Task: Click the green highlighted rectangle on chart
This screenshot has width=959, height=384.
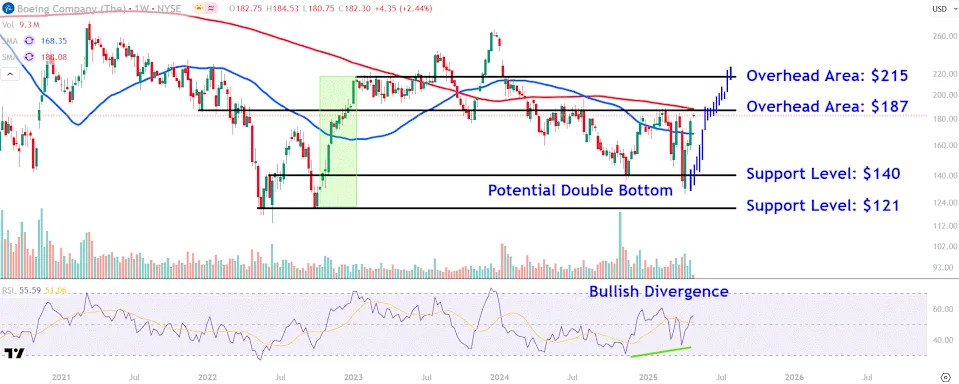Action: [338, 142]
